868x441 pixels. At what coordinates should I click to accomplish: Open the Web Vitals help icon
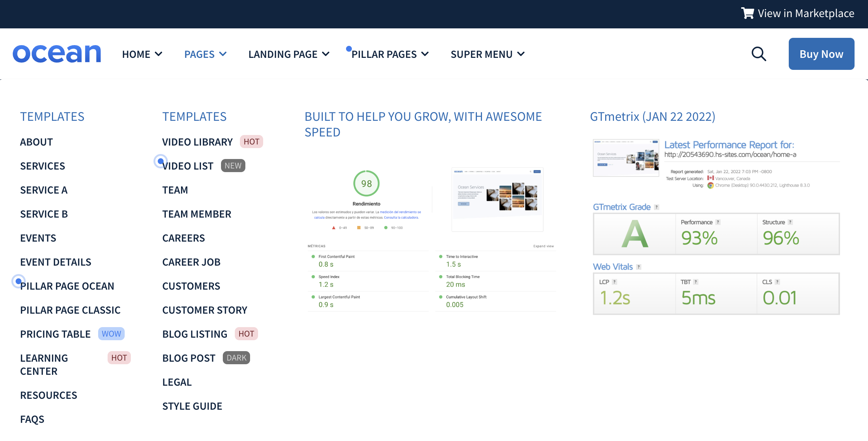click(x=638, y=267)
